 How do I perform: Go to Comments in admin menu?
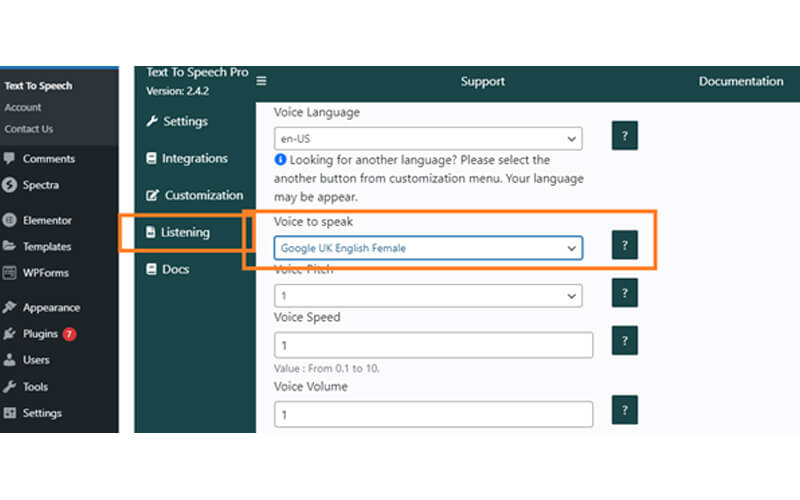48,159
